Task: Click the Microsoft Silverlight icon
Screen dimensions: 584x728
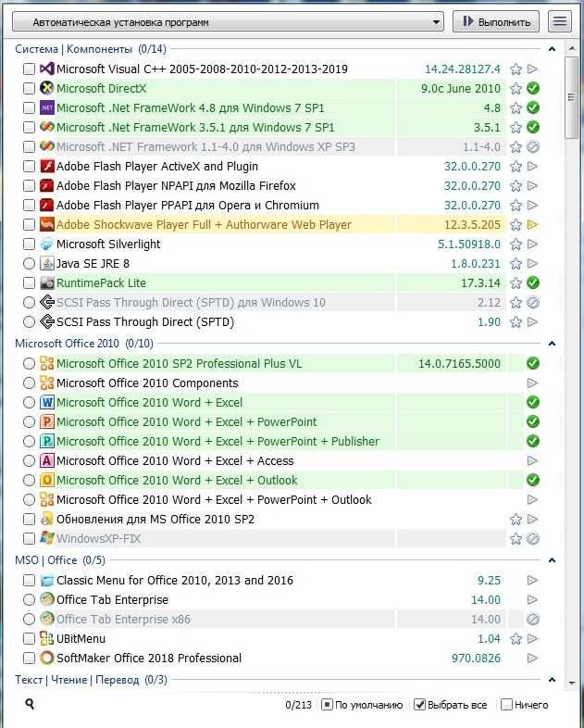Action: click(47, 245)
